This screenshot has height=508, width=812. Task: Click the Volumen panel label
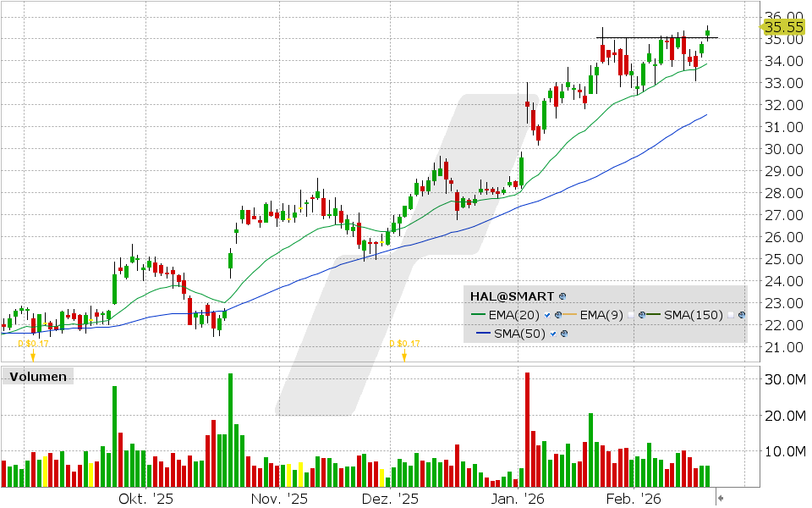point(37,376)
